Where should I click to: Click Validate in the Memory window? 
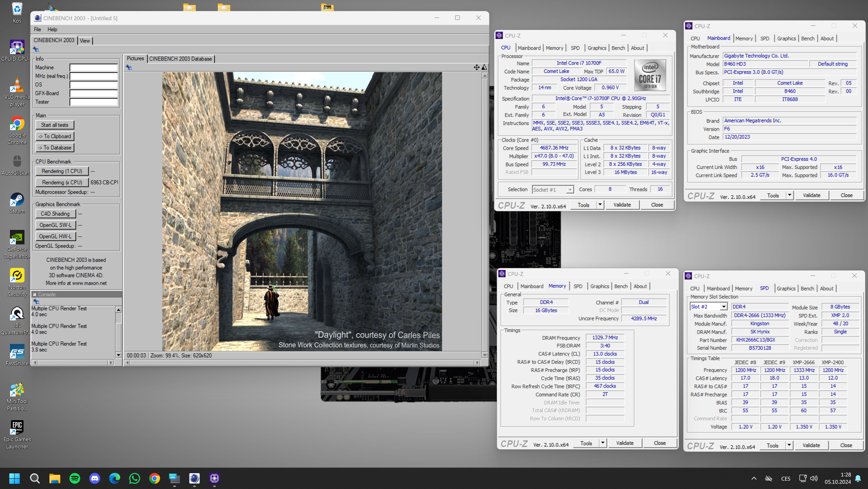(625, 443)
